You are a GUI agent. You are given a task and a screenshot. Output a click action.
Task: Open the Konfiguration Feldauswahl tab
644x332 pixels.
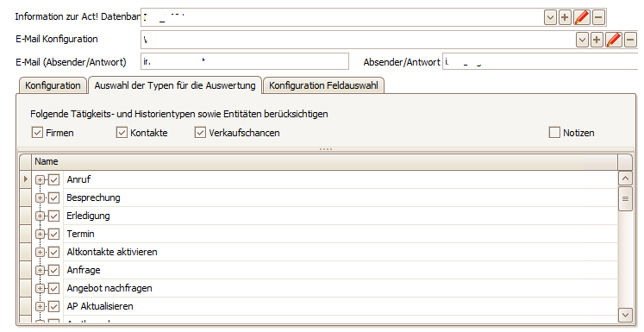(323, 85)
